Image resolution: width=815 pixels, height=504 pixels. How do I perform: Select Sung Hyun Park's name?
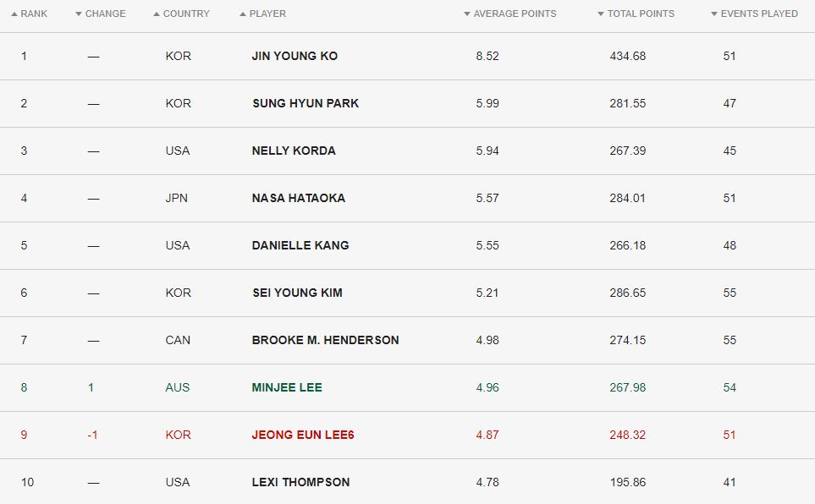(306, 103)
